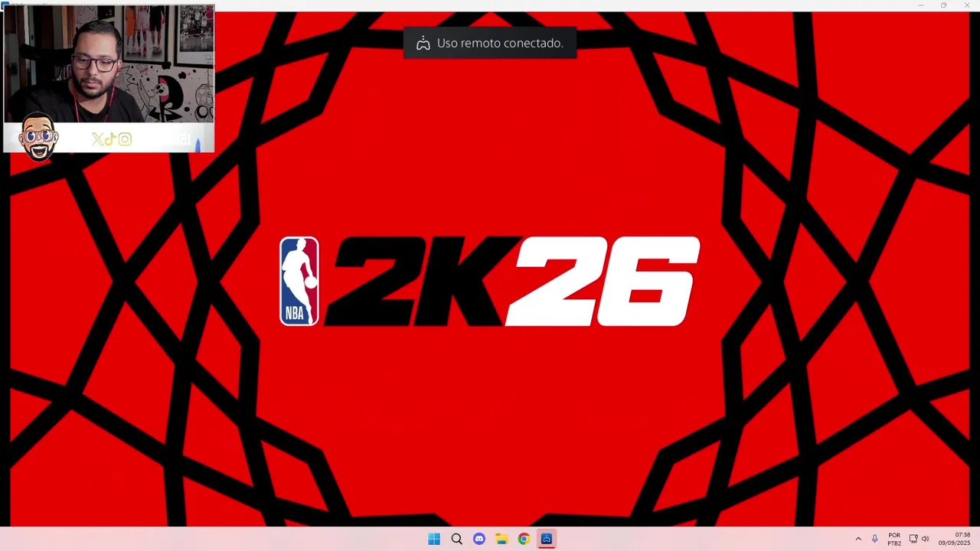
Task: Close the Remote Play window
Action: (967, 5)
